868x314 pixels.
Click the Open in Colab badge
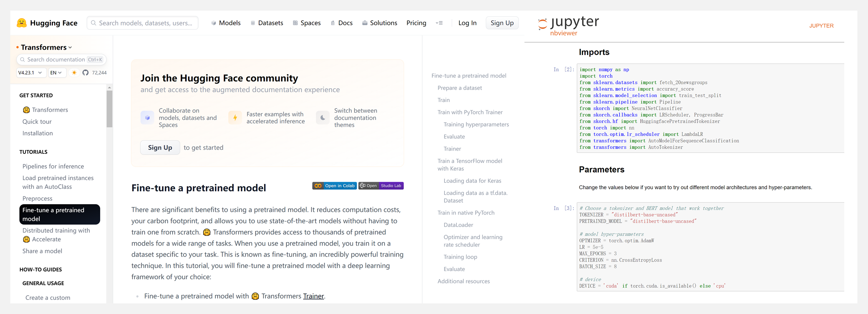335,186
